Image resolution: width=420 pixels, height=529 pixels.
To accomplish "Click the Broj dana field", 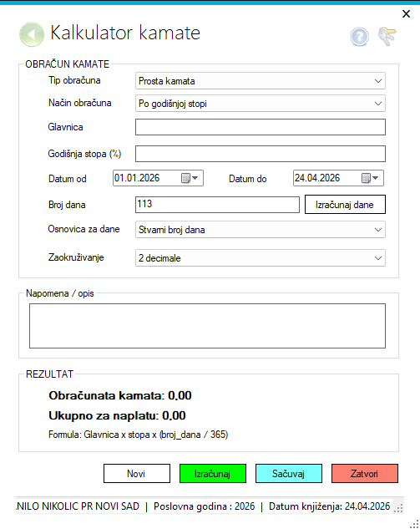I will tap(217, 205).
